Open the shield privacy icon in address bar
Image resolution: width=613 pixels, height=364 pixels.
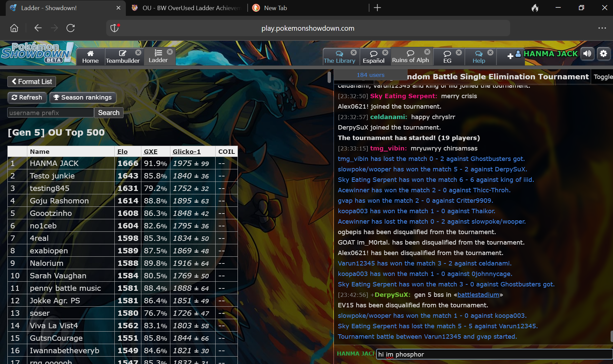tap(115, 28)
